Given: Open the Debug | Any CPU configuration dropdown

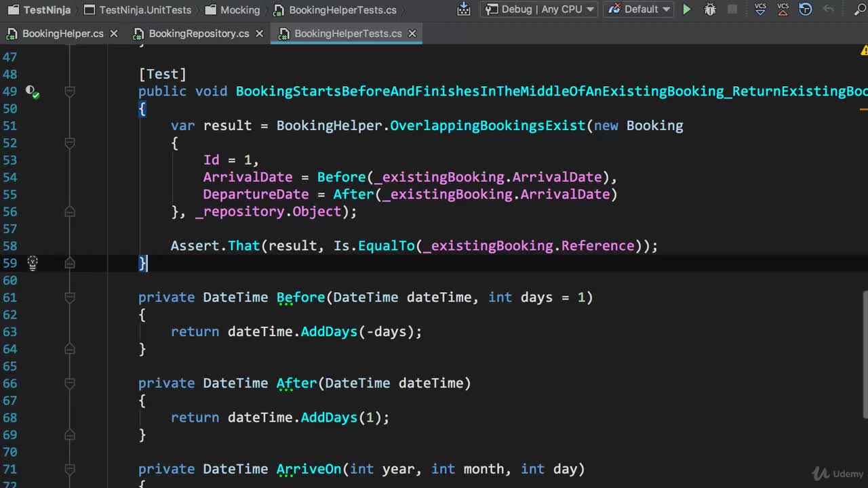Looking at the screenshot, I should [539, 9].
